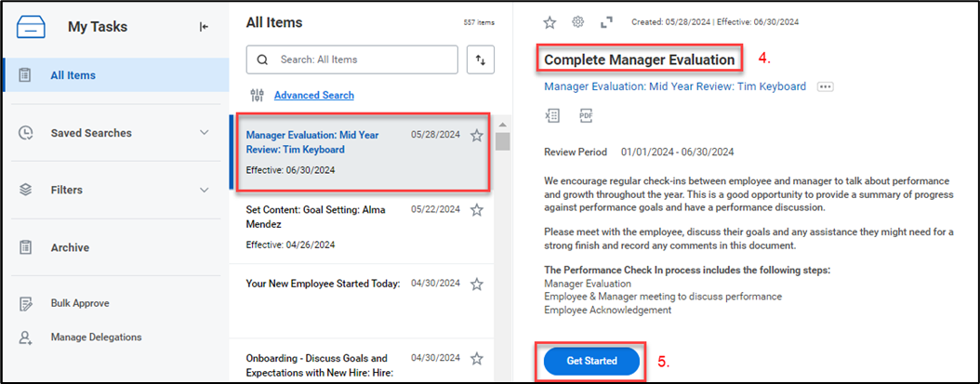Expand the Saved Searches section

[205, 133]
